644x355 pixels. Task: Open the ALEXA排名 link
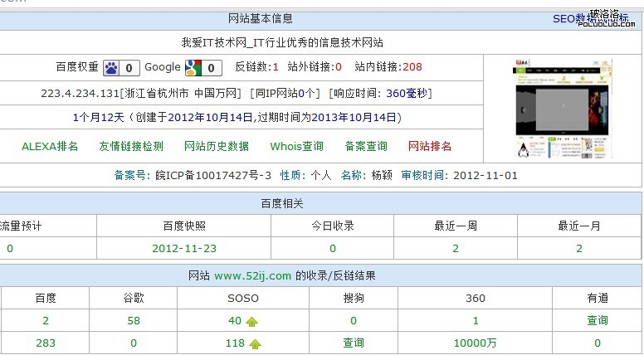(x=50, y=147)
